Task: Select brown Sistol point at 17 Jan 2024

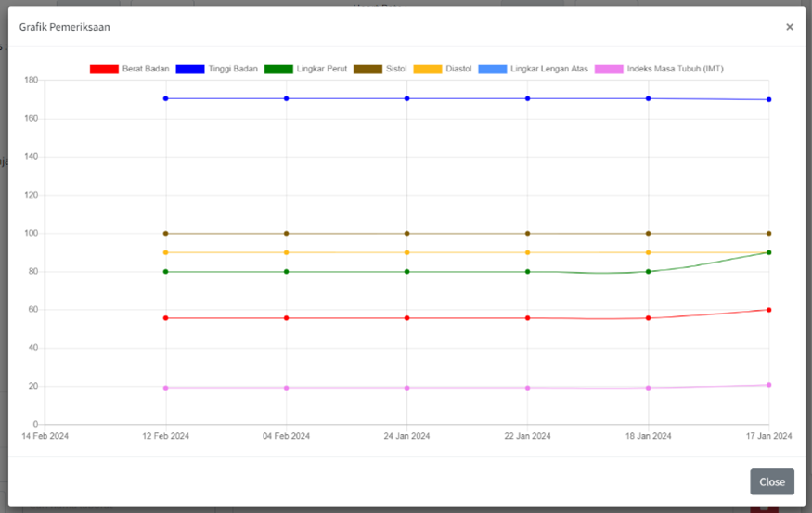Action: click(768, 234)
